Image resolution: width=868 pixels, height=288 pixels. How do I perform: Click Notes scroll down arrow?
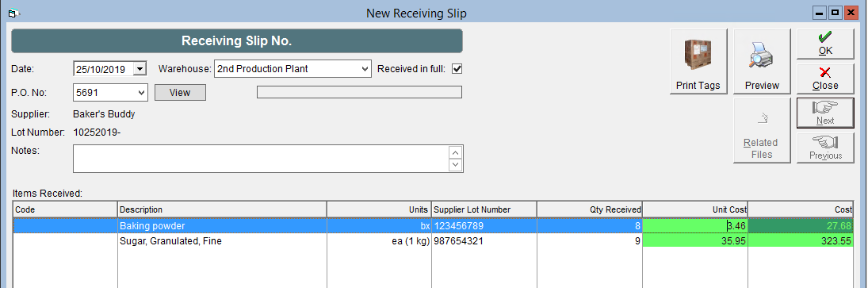[x=456, y=165]
